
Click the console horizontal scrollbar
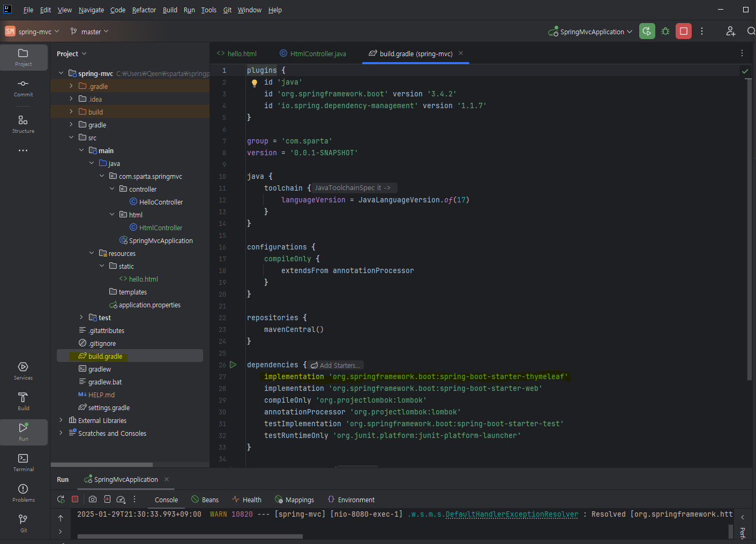pyautogui.click(x=190, y=536)
